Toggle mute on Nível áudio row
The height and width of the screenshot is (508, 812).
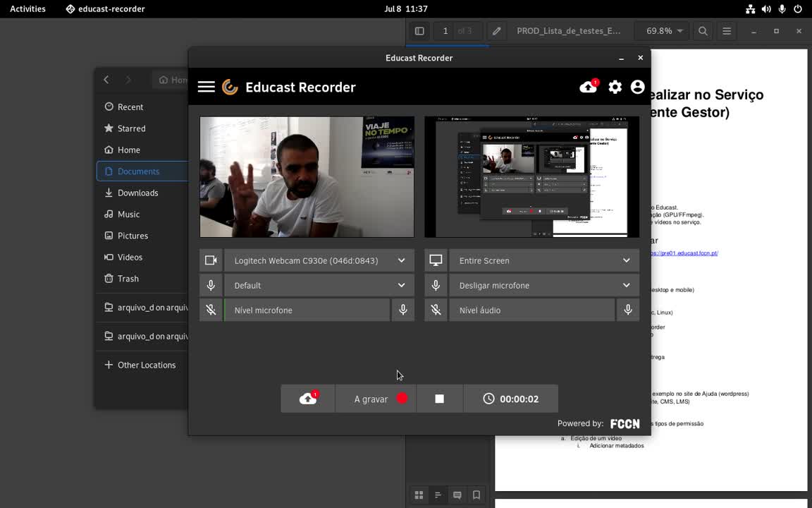(x=436, y=310)
